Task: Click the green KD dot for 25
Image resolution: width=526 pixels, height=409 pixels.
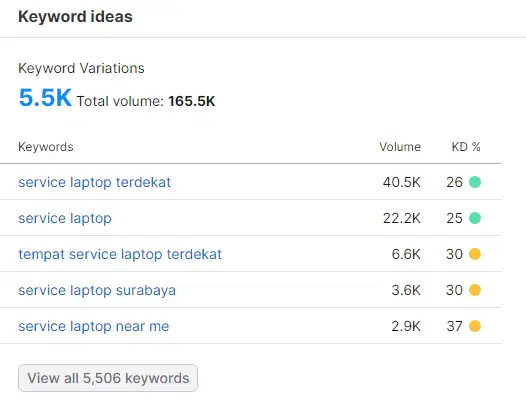Action: (x=475, y=218)
